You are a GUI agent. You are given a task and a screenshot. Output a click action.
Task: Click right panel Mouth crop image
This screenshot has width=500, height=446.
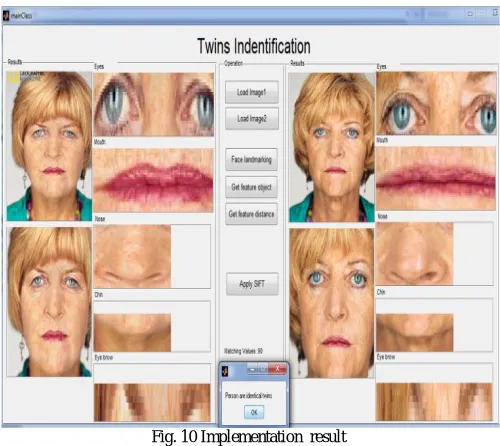coord(436,178)
